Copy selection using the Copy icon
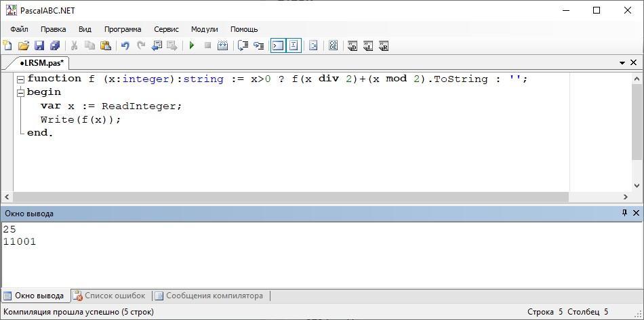644x320 pixels. click(89, 45)
